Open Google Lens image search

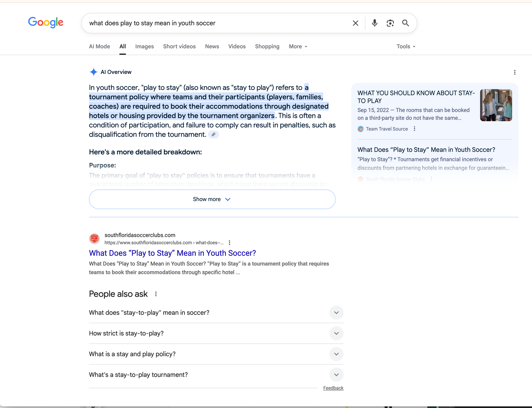pos(390,23)
